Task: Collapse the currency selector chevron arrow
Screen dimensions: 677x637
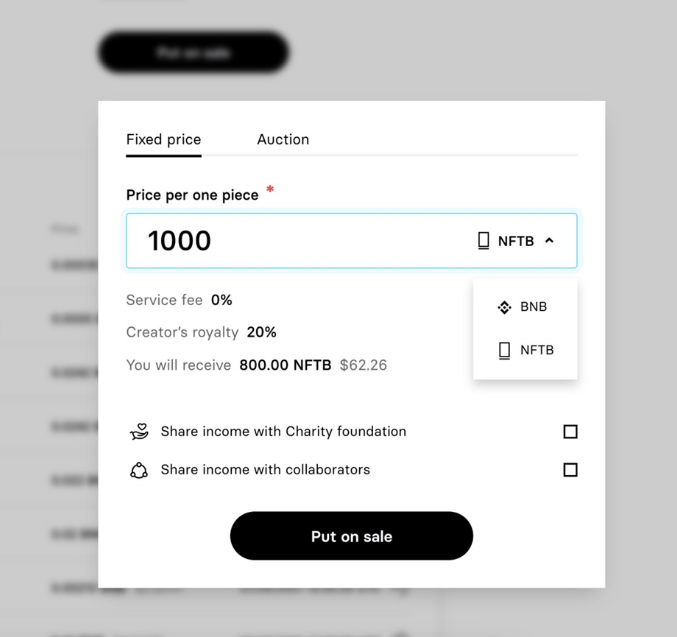Action: pos(549,241)
